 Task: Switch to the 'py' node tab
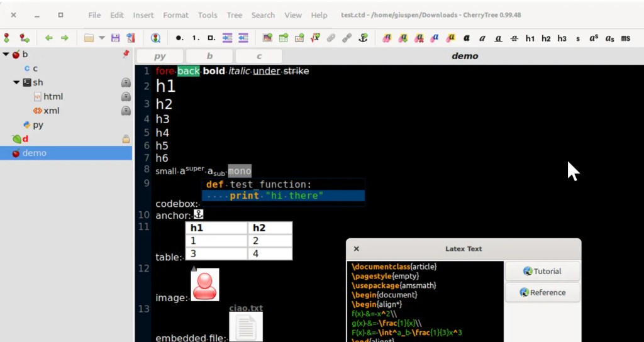point(160,56)
